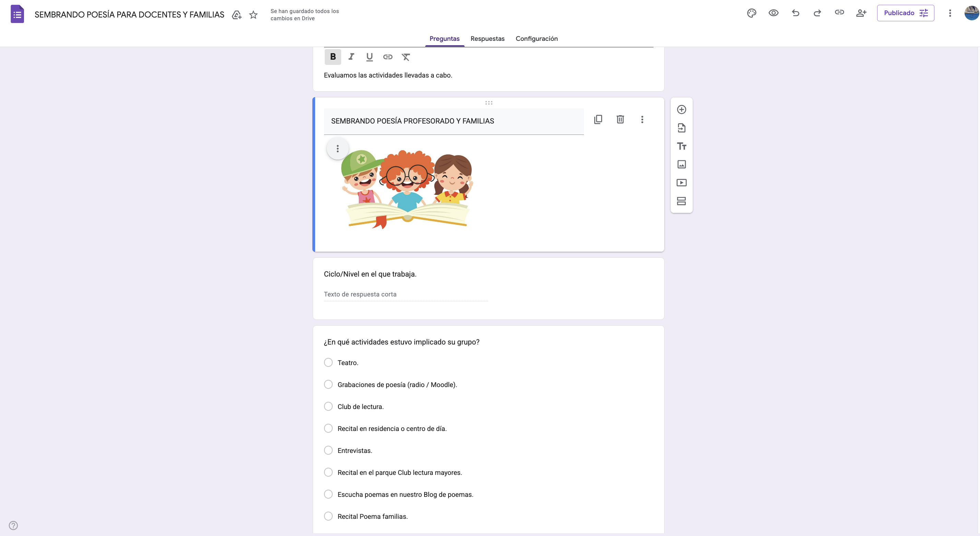The width and height of the screenshot is (980, 536).
Task: Switch to the Respuestas tab
Action: pyautogui.click(x=487, y=38)
